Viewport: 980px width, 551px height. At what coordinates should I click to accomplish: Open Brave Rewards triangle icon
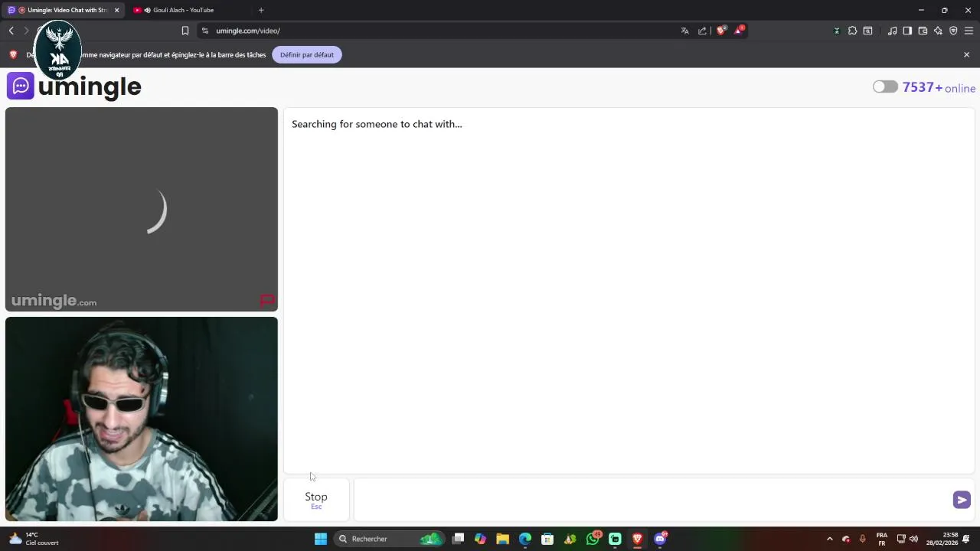739,31
